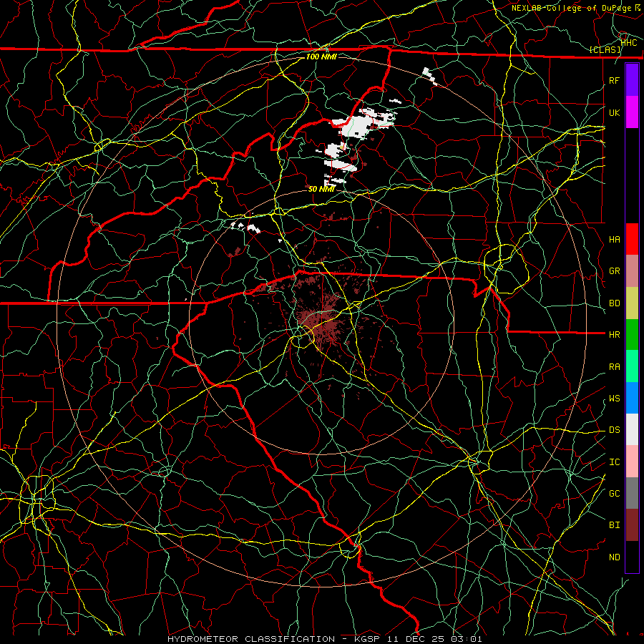Click the HA red color swatch
Screen dimensions: 644x644
[632, 239]
